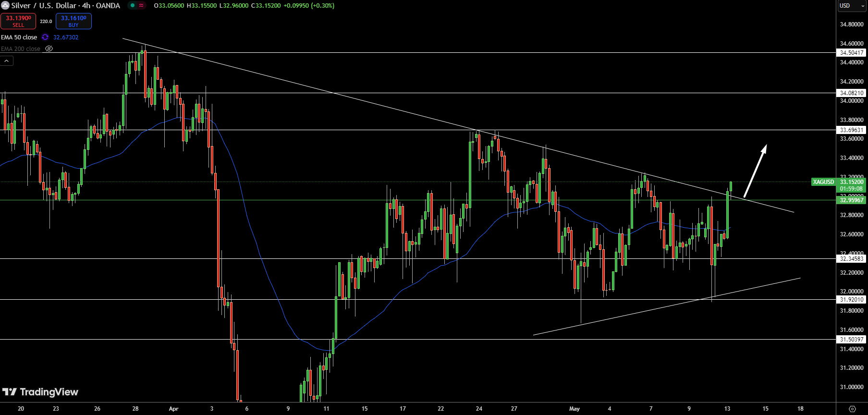Screen dimensions: 868x415
Task: Select the horizontal line label 32.34583
Action: 851,258
